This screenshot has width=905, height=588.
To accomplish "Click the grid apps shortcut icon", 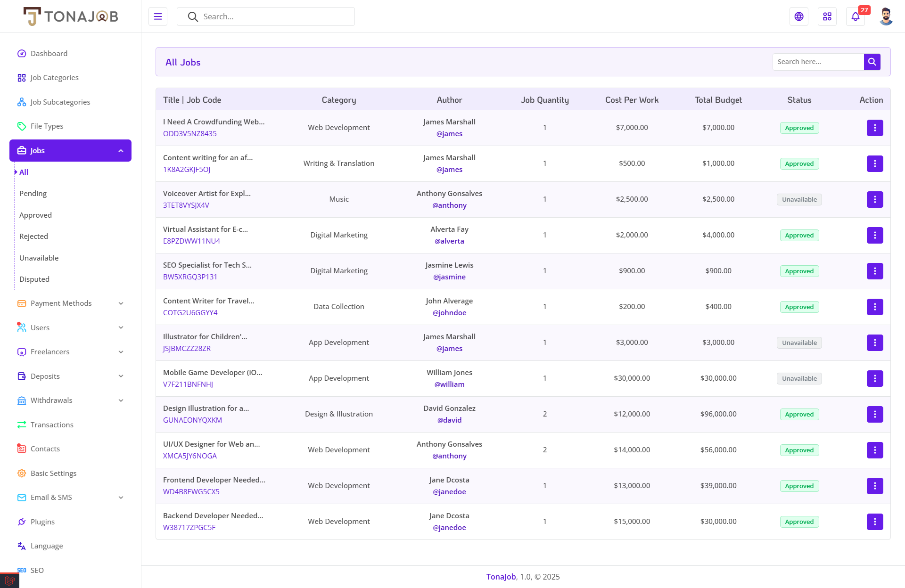I will [x=827, y=16].
